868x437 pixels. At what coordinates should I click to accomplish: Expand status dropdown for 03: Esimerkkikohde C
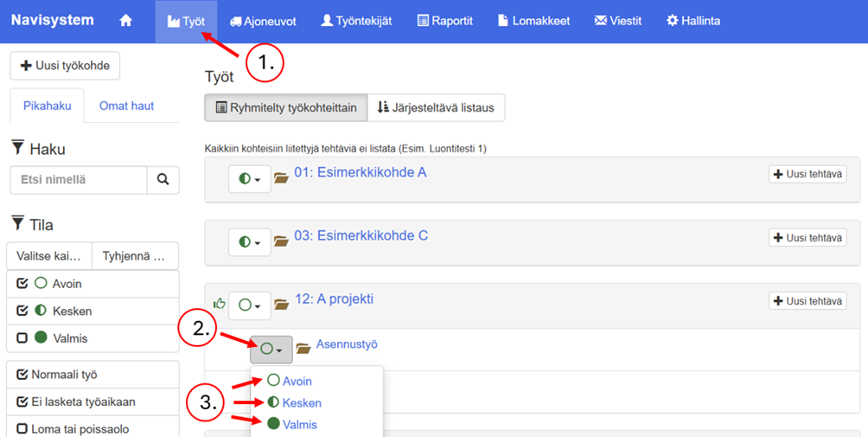point(249,242)
